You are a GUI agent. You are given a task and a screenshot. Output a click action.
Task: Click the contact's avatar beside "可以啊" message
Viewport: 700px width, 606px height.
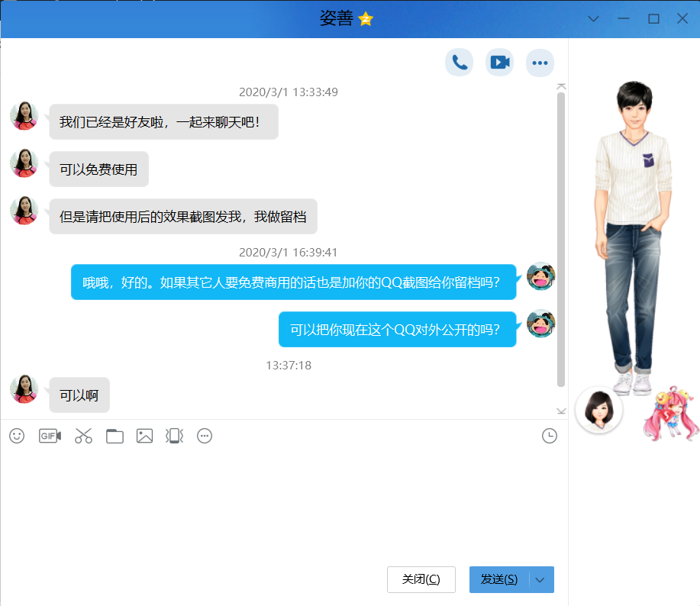point(24,389)
